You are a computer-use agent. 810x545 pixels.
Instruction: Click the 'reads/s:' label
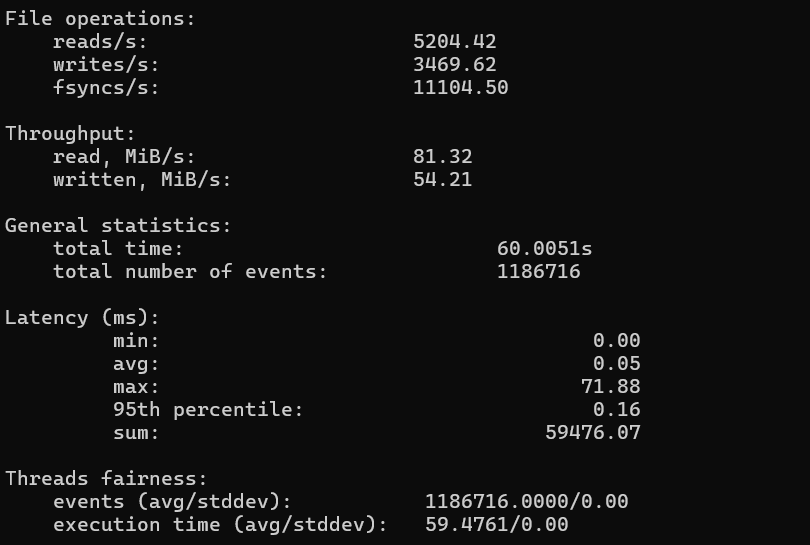tap(100, 41)
